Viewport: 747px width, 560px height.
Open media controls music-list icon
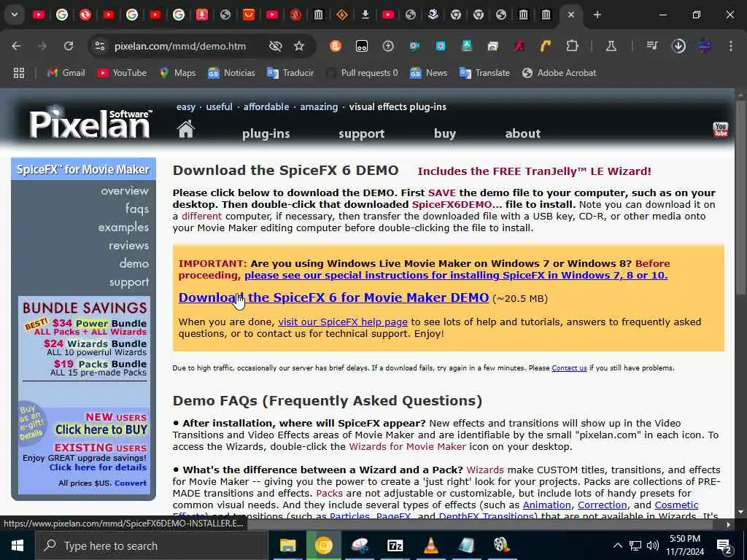652,46
